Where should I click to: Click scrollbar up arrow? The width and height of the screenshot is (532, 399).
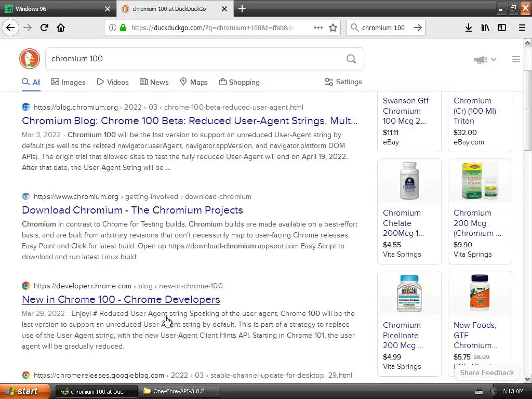click(528, 43)
